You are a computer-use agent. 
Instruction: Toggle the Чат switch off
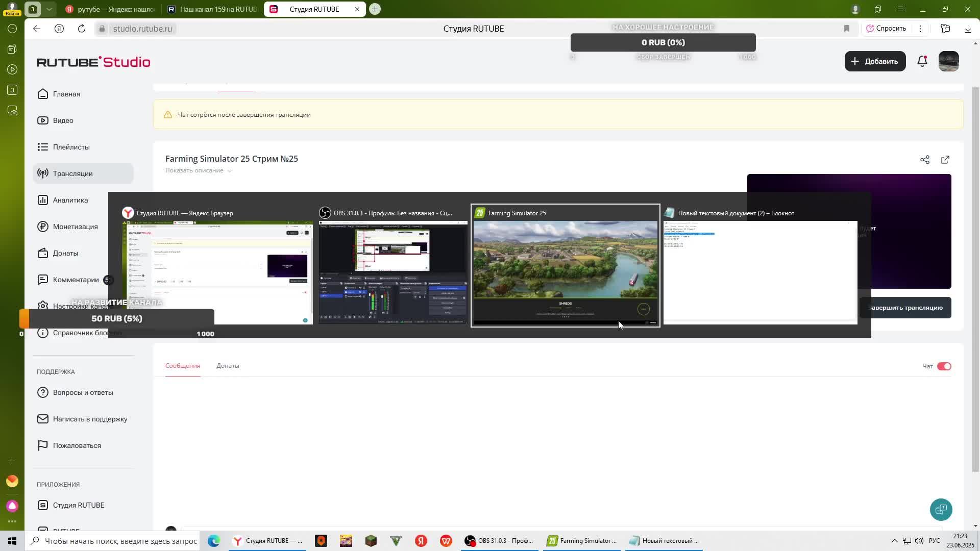tap(944, 366)
